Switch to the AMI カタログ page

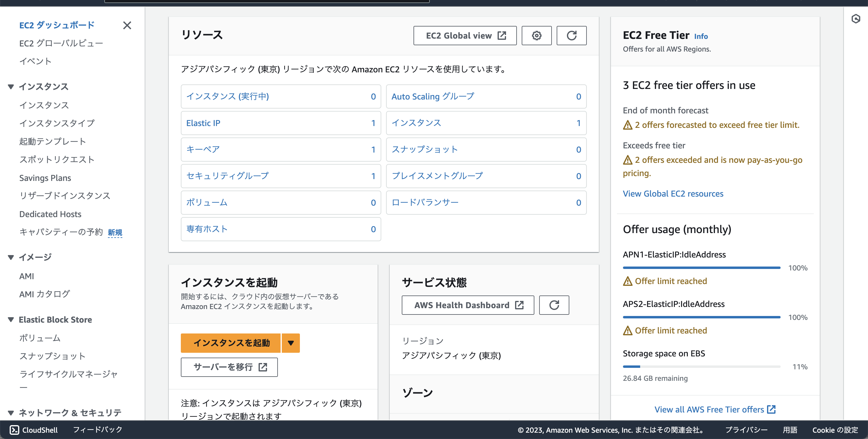[x=44, y=294]
